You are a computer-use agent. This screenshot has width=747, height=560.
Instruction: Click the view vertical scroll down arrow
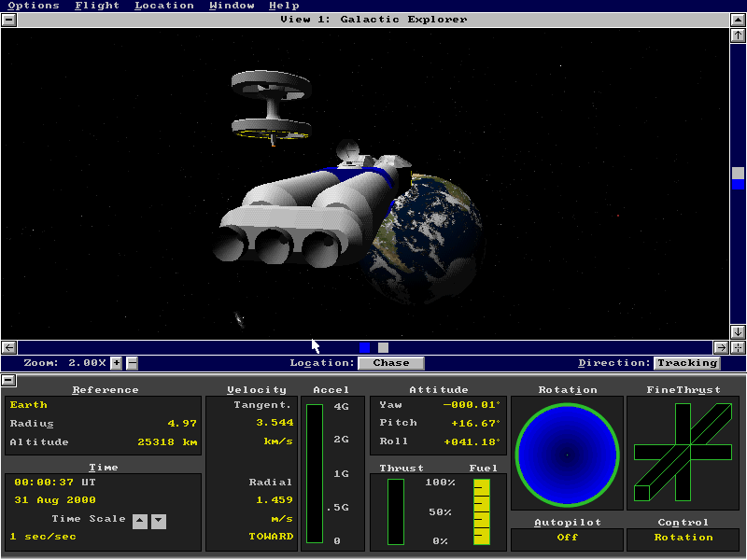pyautogui.click(x=738, y=331)
